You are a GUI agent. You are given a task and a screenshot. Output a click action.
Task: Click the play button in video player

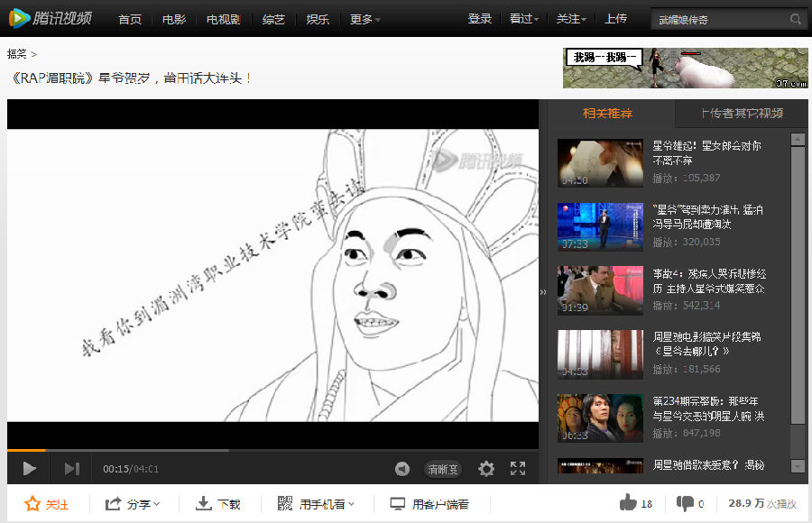(30, 469)
